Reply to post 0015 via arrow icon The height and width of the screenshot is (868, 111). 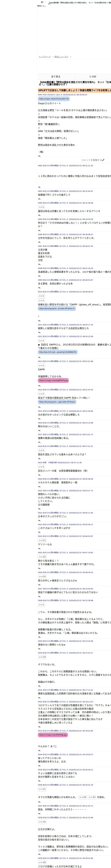click(39, 419)
